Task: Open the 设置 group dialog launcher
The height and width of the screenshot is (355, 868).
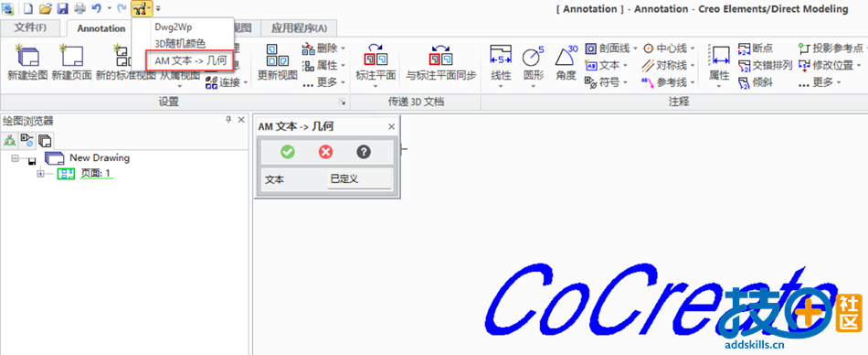Action: tap(343, 102)
